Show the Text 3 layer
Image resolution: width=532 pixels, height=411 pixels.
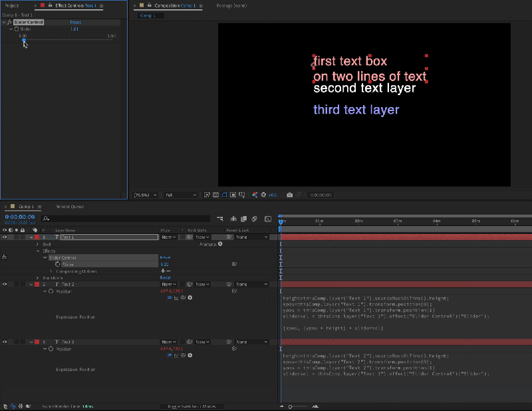click(4, 342)
